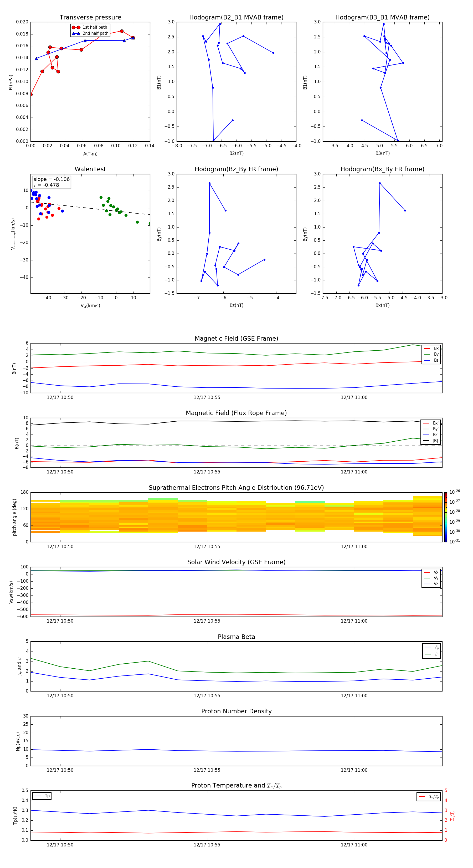Click the "Pt(nPa)" y-axis label
Viewport: 473px width, 868px height.
[x=11, y=82]
